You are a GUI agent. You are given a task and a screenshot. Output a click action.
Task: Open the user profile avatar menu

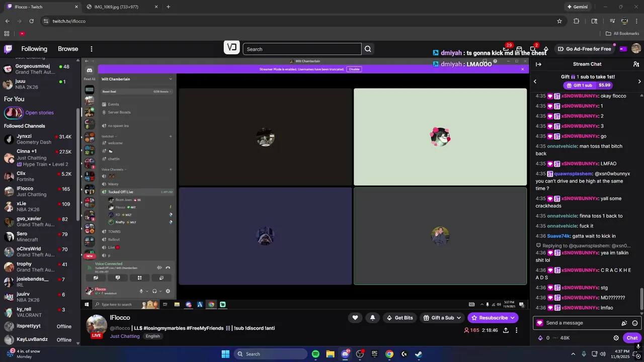pos(636,49)
